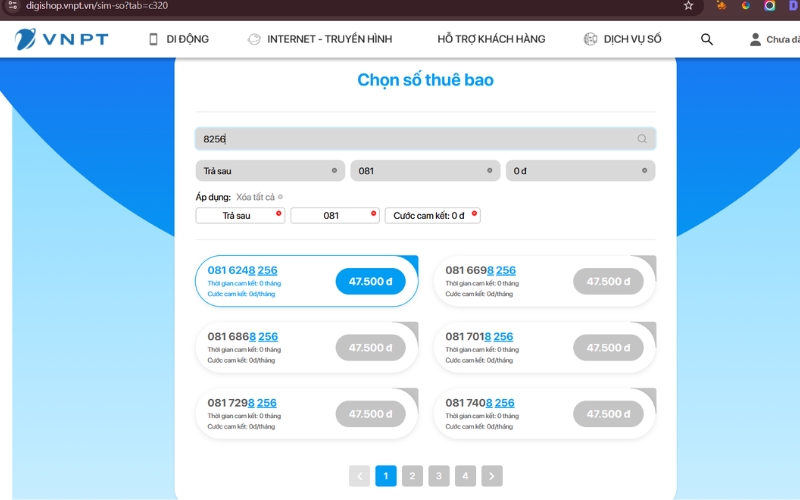
Task: Remove the Cước cam kết: 0 đ tag
Action: [474, 213]
